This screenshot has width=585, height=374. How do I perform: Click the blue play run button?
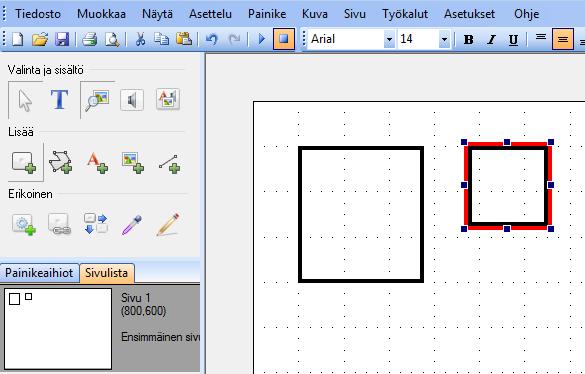(x=262, y=39)
